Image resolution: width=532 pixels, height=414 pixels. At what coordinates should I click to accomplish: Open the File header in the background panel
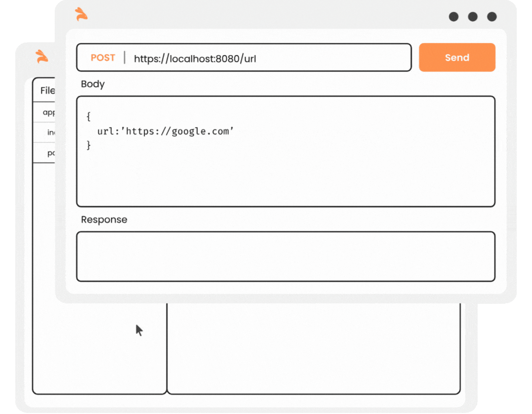(x=47, y=90)
